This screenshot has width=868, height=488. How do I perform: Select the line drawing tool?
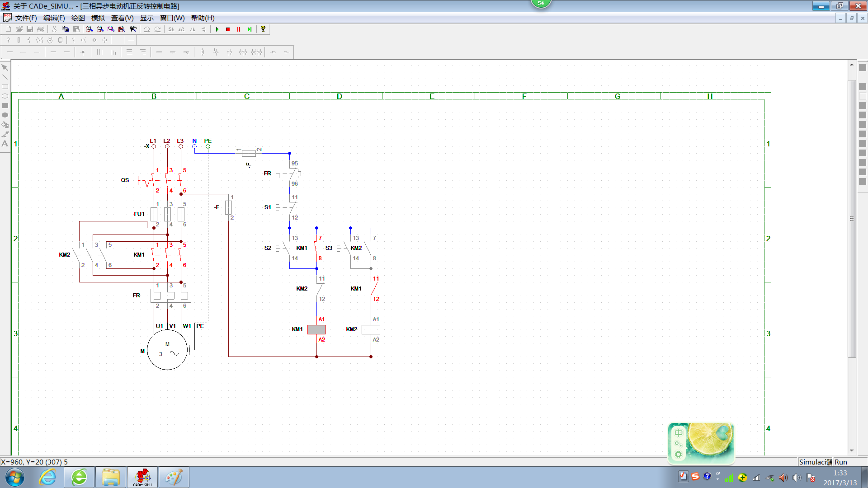(5, 77)
